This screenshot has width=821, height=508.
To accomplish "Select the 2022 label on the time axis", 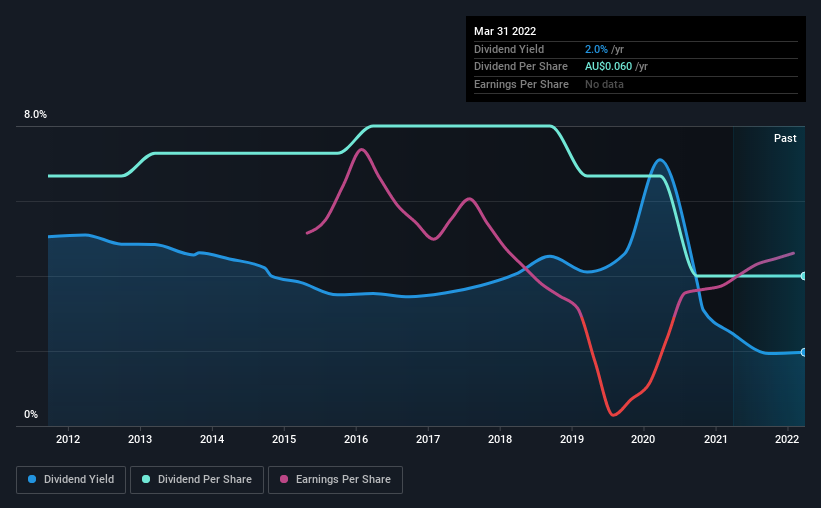I will (x=787, y=439).
